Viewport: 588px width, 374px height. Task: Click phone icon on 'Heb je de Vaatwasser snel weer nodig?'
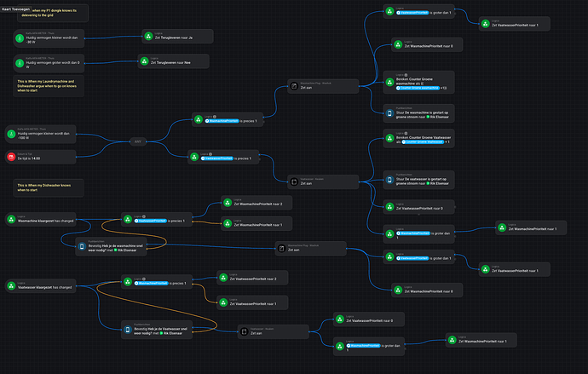[128, 330]
